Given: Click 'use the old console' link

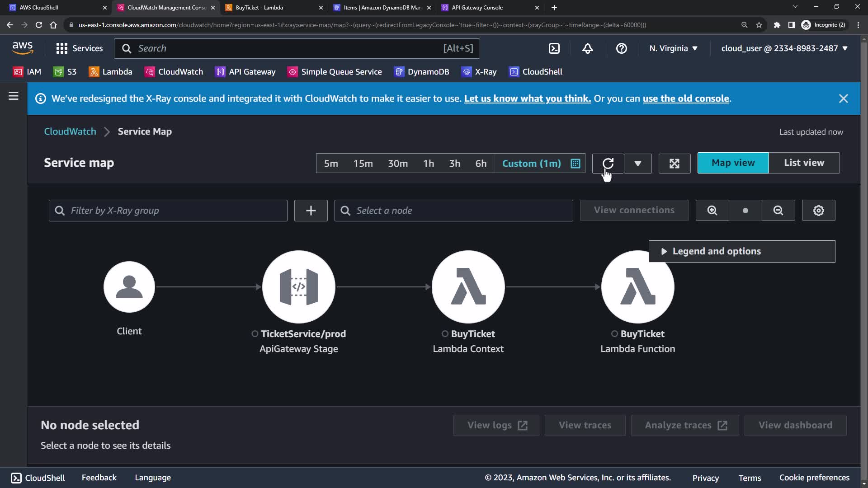Looking at the screenshot, I should point(685,99).
